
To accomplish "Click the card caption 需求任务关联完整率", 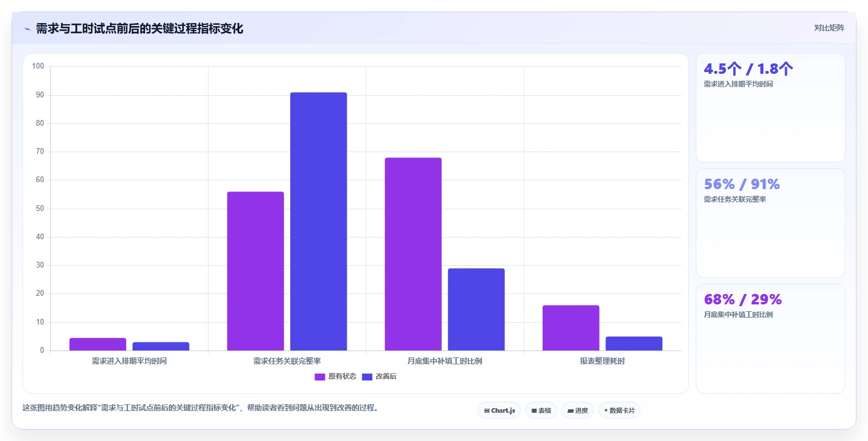I will [x=735, y=199].
